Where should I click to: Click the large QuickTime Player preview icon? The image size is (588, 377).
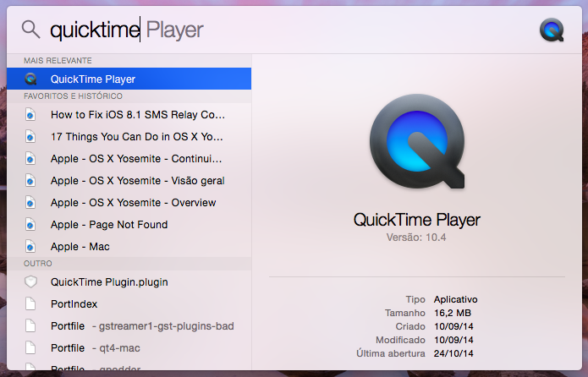417,141
